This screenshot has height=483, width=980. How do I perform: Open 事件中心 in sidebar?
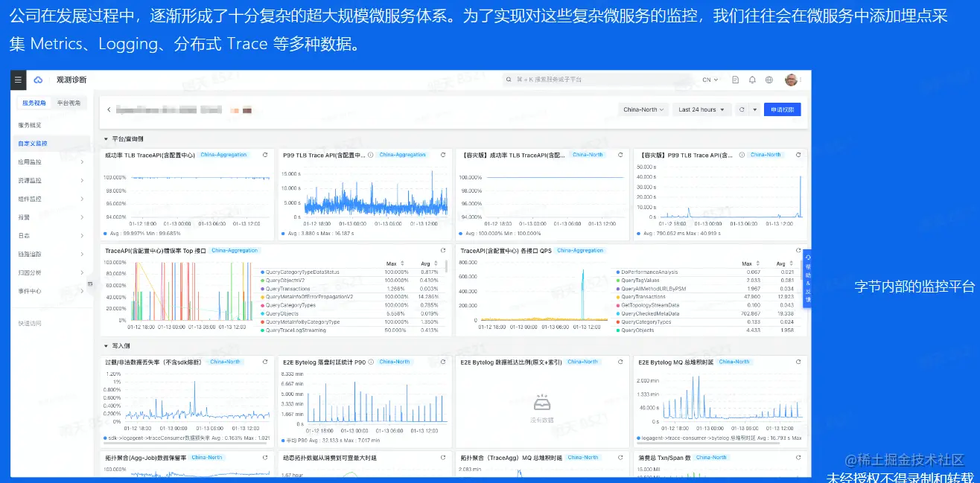coord(50,291)
